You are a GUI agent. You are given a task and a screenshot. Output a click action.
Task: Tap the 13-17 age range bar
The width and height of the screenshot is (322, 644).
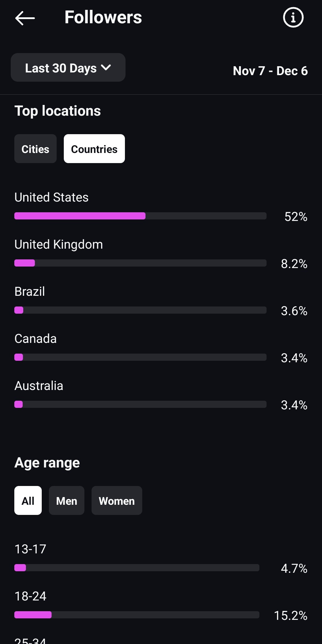[x=137, y=568]
